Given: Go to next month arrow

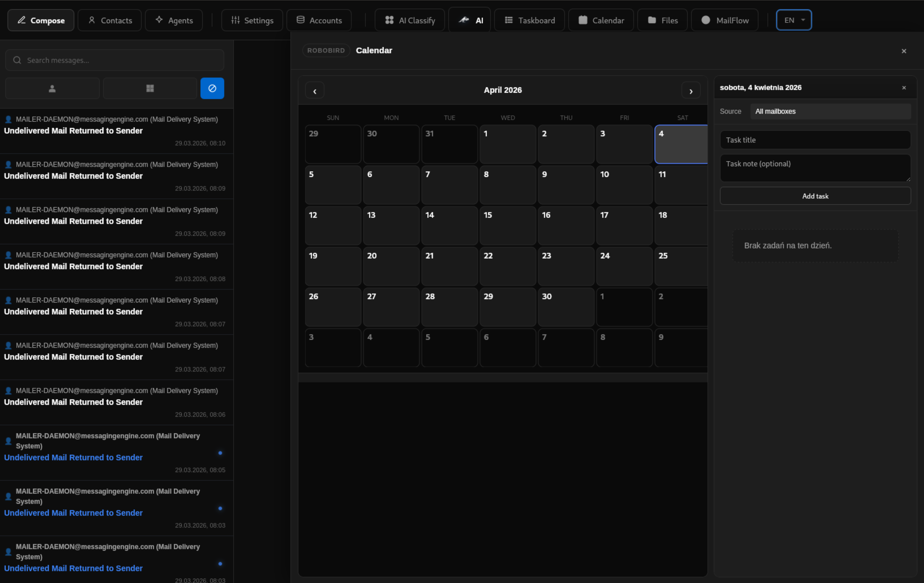Looking at the screenshot, I should pos(691,91).
